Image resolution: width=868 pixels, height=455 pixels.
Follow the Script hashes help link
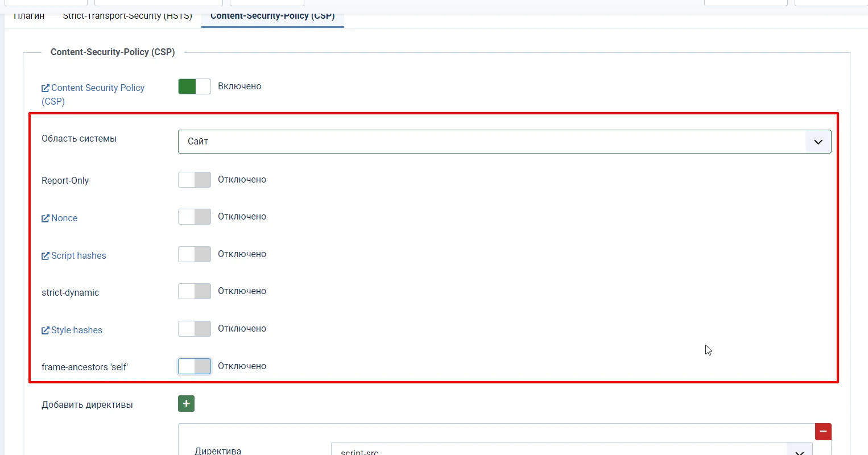pyautogui.click(x=78, y=256)
